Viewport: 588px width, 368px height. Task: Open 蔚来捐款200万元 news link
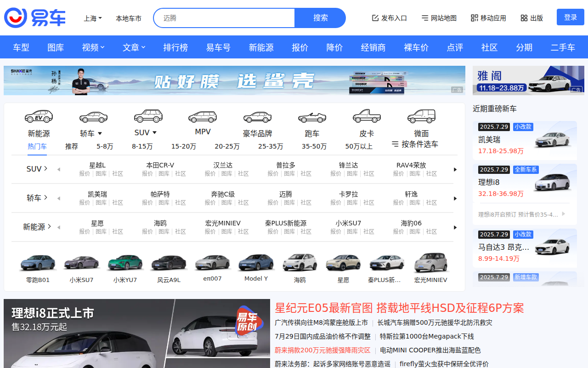[322, 350]
